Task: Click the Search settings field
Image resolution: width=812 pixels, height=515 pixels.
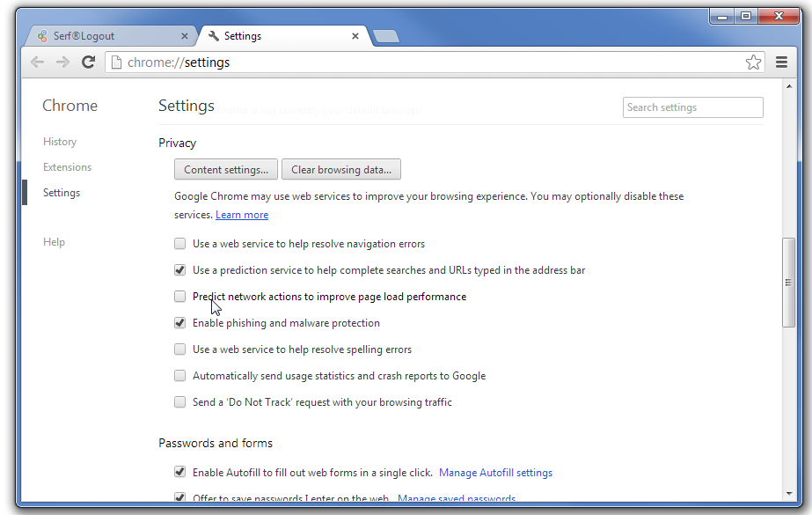Action: point(693,107)
